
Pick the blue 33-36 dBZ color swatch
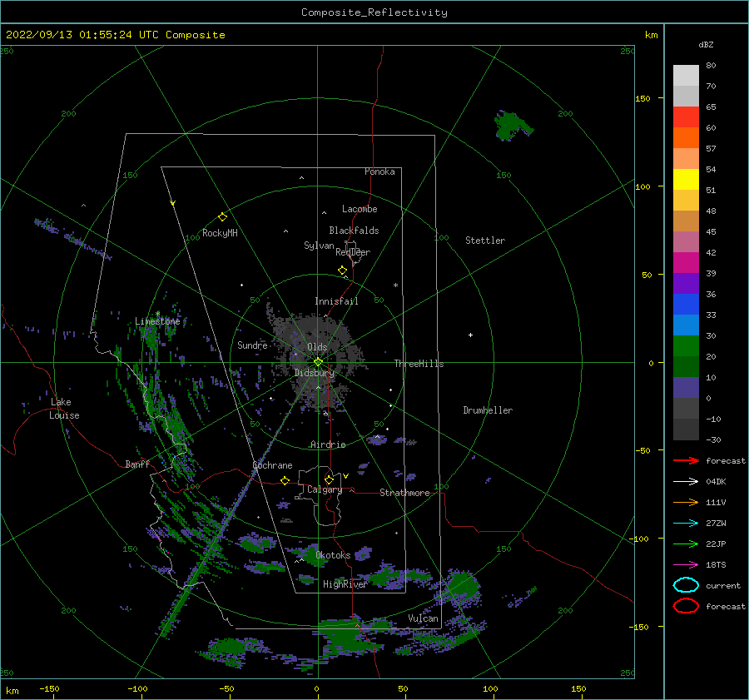point(686,305)
